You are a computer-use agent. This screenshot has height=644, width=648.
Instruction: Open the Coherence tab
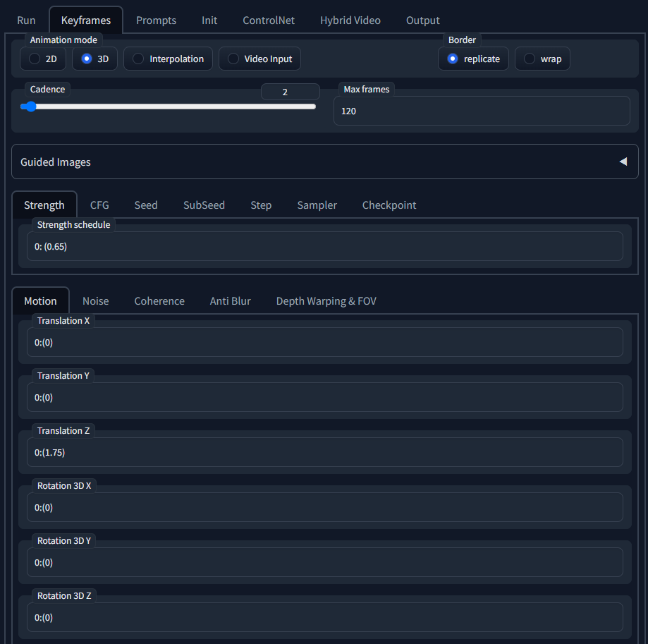tap(159, 301)
